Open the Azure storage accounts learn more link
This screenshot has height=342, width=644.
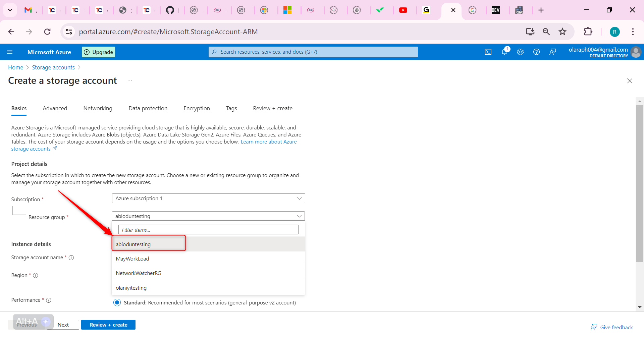coord(268,141)
